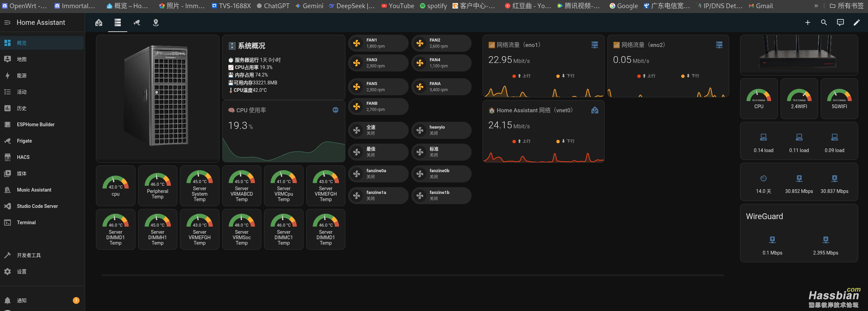Open the YouTube bookmark

(x=397, y=6)
